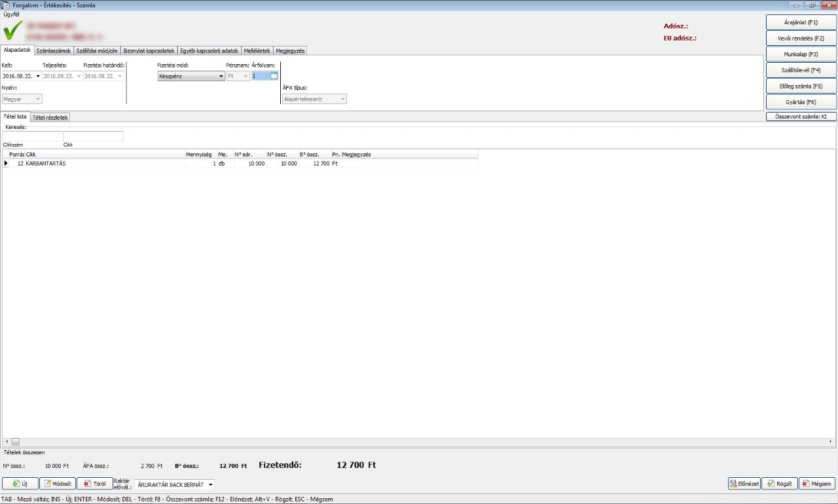Open the Tétel részletek tab

click(x=50, y=117)
